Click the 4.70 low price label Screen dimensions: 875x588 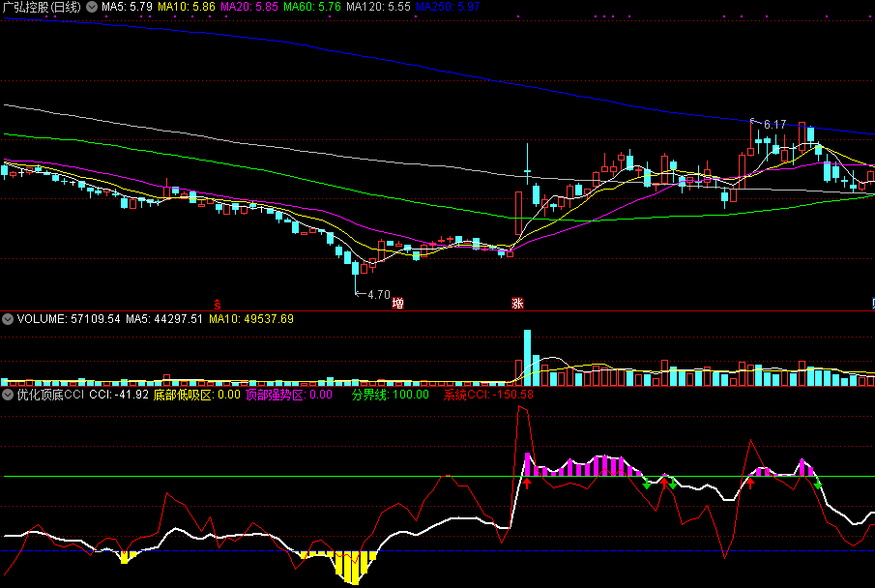point(379,294)
